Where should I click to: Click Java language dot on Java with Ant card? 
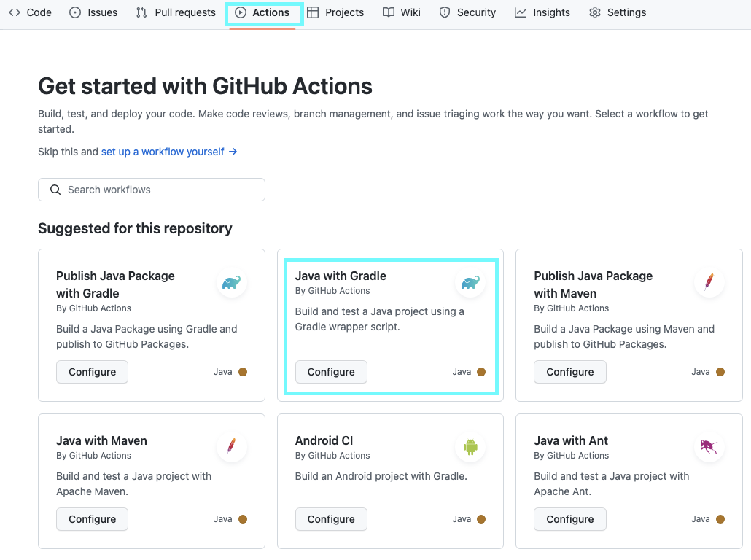point(720,519)
